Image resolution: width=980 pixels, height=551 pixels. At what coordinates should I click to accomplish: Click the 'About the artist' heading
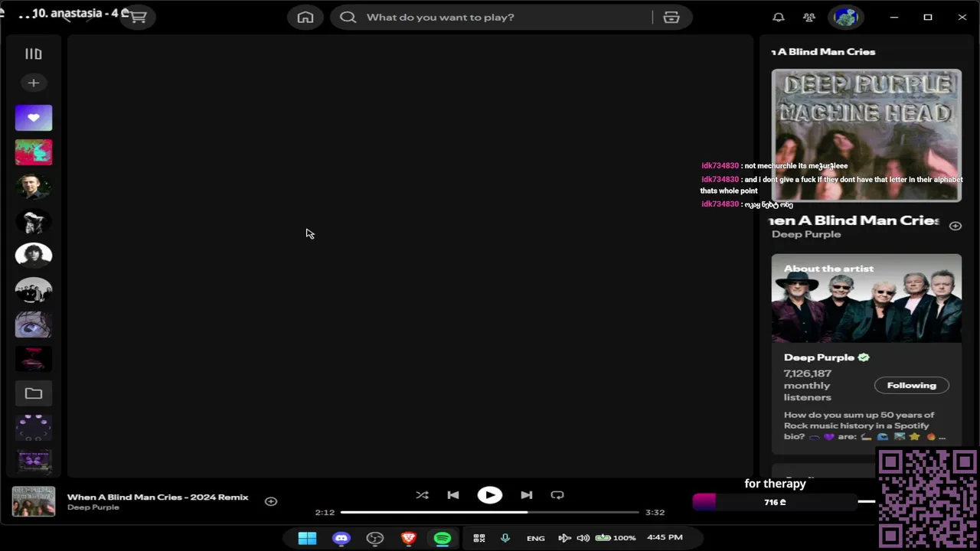click(829, 269)
